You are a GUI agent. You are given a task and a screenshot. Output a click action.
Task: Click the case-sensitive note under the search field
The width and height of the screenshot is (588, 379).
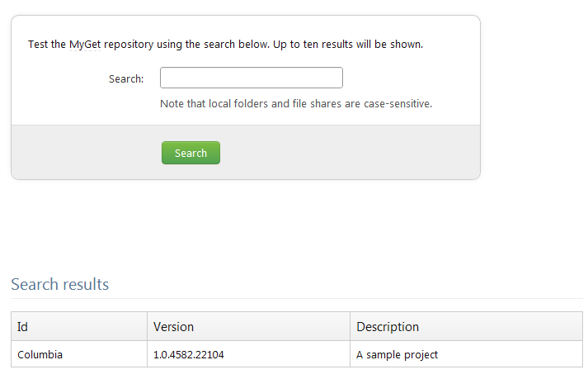coord(295,104)
